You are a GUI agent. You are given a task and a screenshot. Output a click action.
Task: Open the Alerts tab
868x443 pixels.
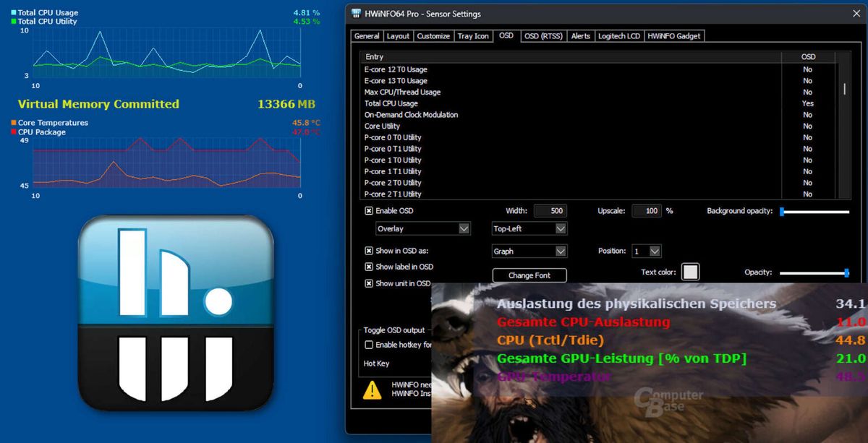point(581,35)
